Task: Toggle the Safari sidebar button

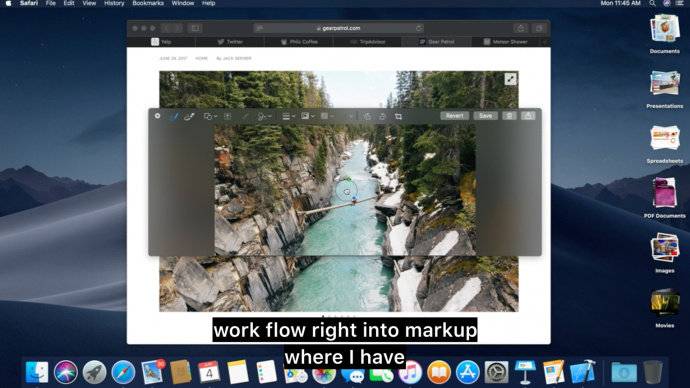Action: (x=195, y=28)
